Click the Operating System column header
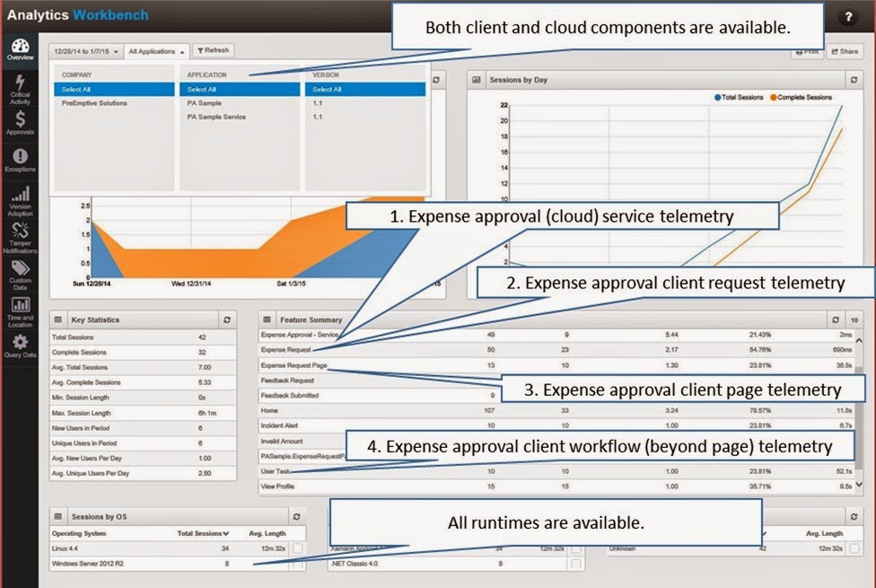Image resolution: width=876 pixels, height=588 pixels. (79, 533)
